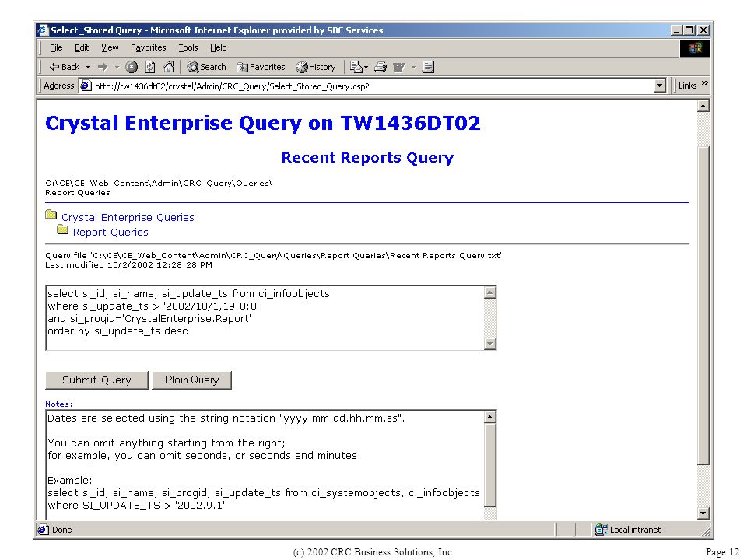This screenshot has height=560, width=747.
Task: Open the Report Queries link
Action: tap(110, 233)
